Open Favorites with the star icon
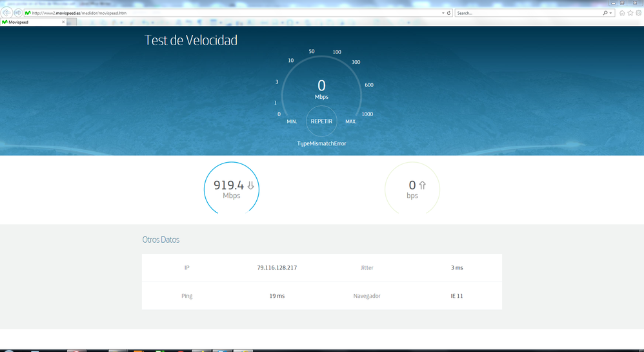644x352 pixels. pos(630,13)
